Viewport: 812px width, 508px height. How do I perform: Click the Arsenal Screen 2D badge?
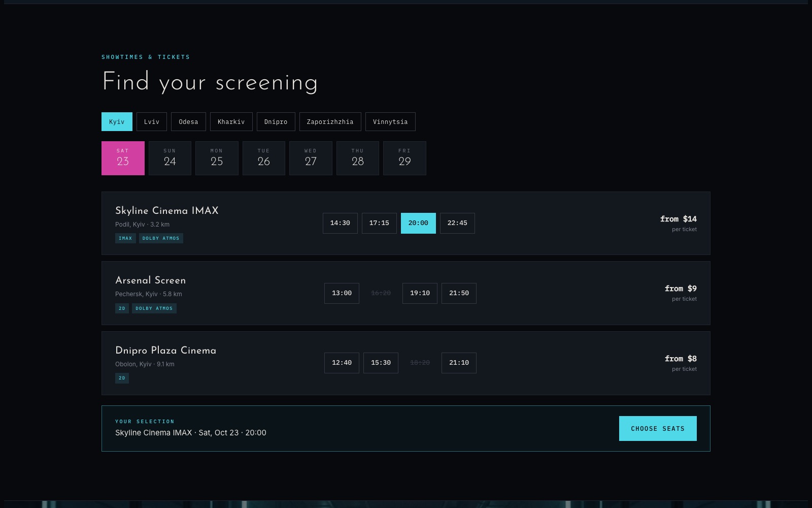(122, 308)
